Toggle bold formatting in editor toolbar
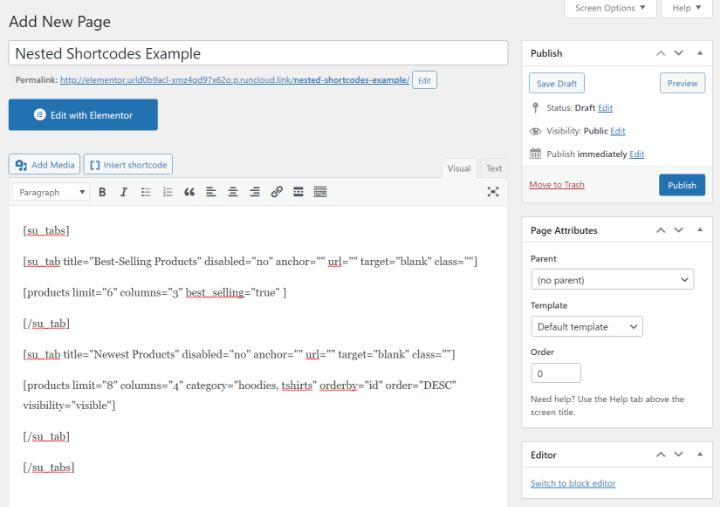This screenshot has height=507, width=720. [102, 192]
